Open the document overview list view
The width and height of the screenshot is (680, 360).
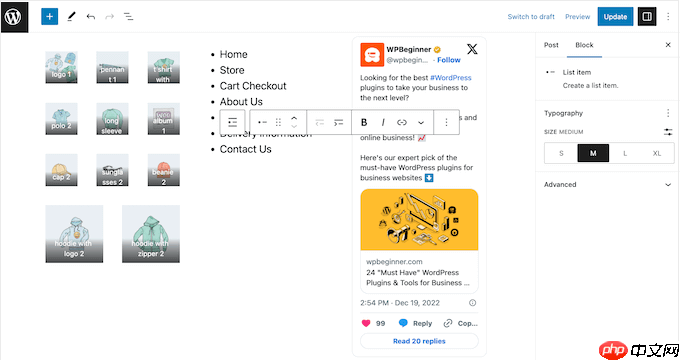coord(128,17)
